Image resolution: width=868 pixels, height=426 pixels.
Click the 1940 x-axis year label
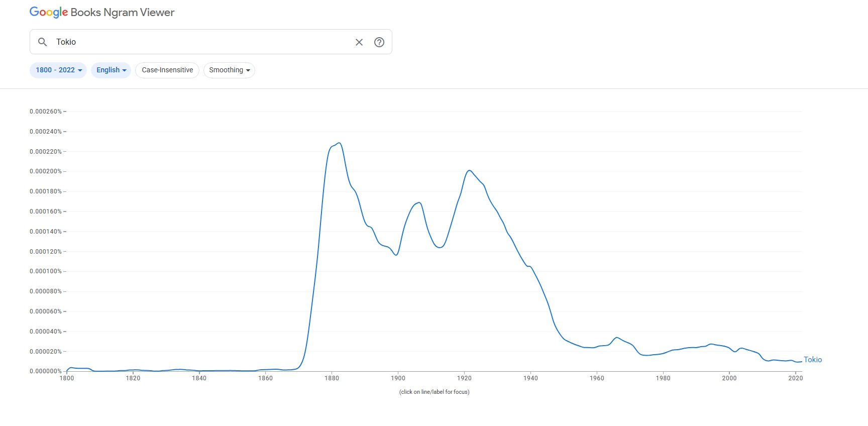tap(531, 378)
